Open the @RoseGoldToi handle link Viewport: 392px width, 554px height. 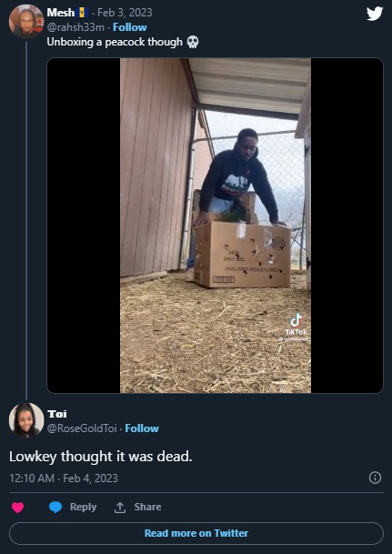tap(82, 428)
